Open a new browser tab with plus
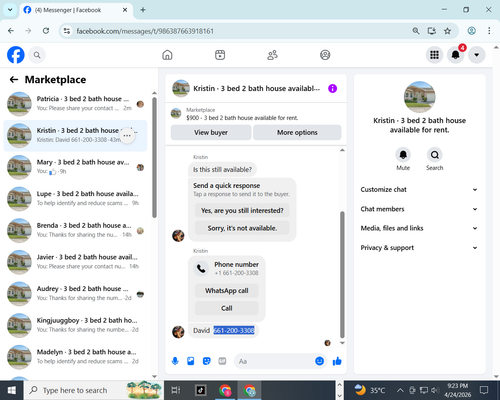Screen dimensions: 500x400 coord(143,10)
